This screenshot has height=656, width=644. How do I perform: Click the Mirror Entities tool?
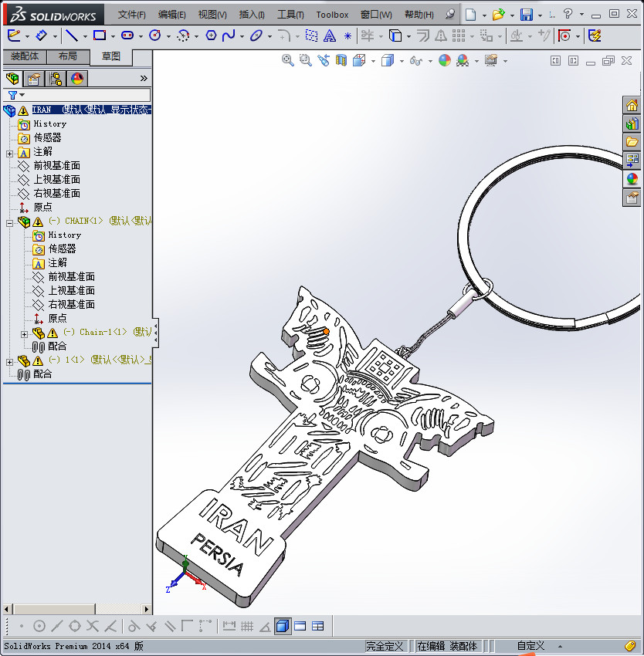[x=440, y=36]
